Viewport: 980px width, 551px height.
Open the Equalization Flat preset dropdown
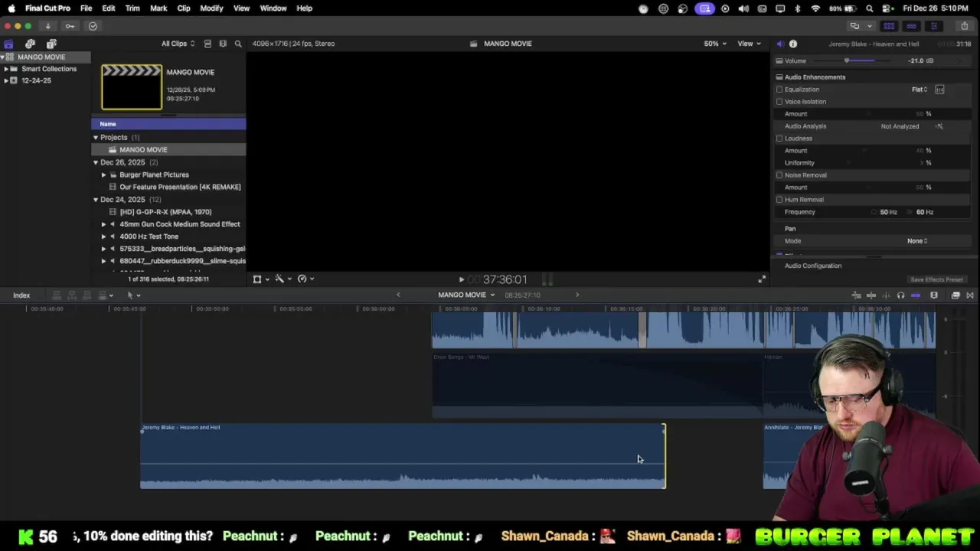[920, 90]
